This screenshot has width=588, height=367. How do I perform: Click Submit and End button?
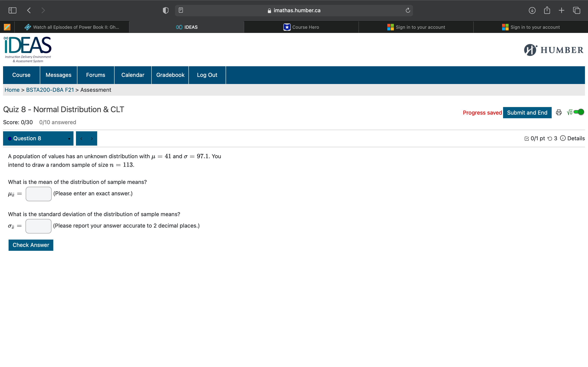(x=527, y=113)
